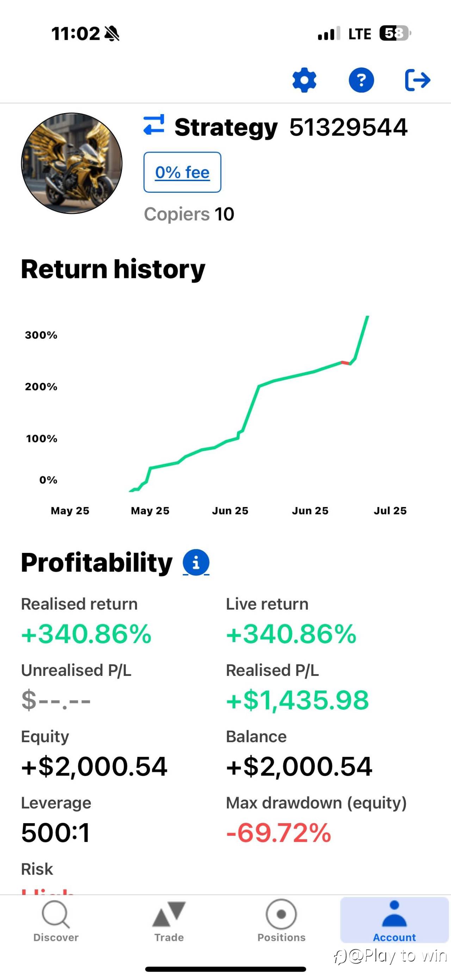Tap the Realised P/L +$1,435.98 value
This screenshot has width=451, height=980.
click(x=297, y=700)
